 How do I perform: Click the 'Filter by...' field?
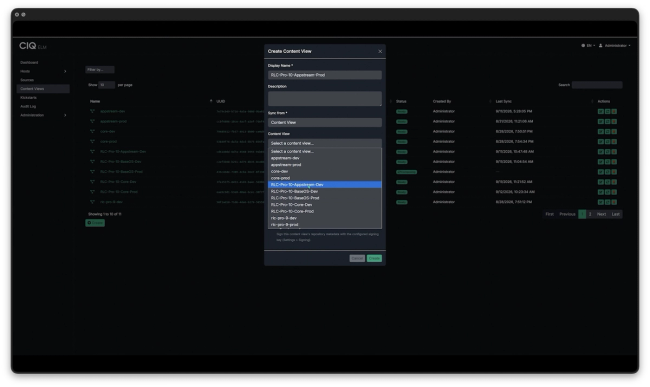click(x=99, y=70)
